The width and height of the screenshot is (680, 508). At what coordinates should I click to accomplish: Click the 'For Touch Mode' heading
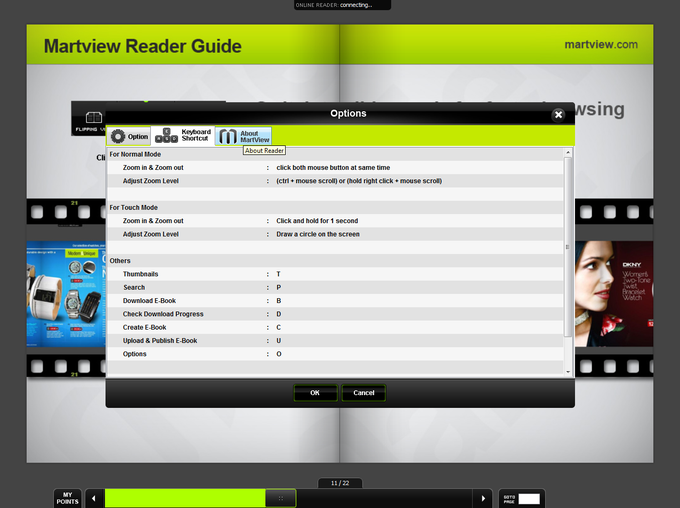coord(134,207)
